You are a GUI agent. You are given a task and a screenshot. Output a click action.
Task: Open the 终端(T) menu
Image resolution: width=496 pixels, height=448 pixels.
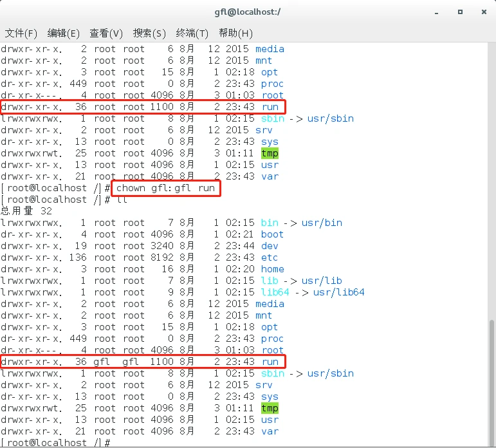(x=192, y=33)
